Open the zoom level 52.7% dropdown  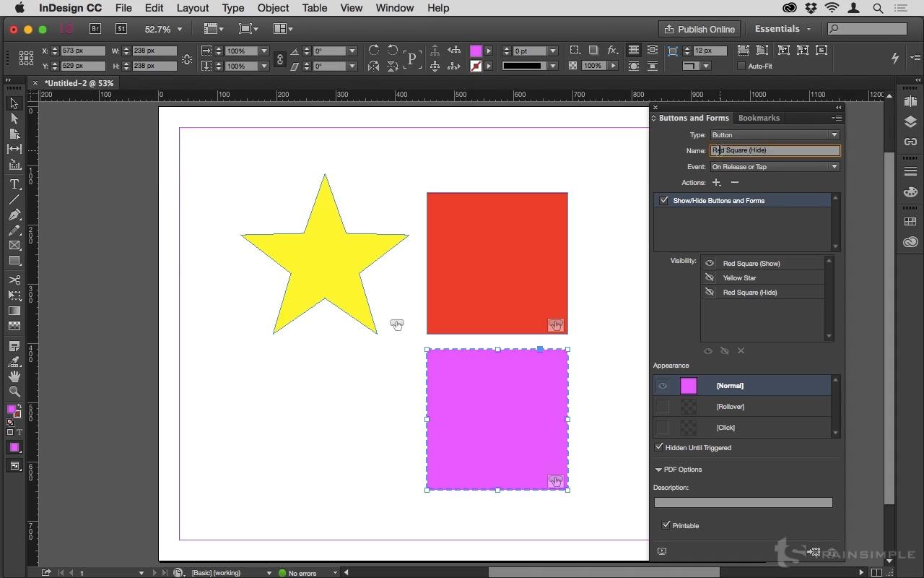(180, 29)
